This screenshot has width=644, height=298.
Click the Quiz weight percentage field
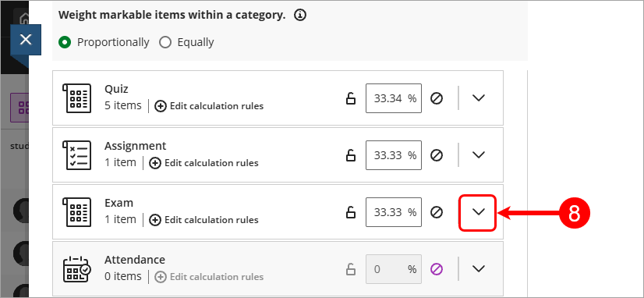click(394, 98)
